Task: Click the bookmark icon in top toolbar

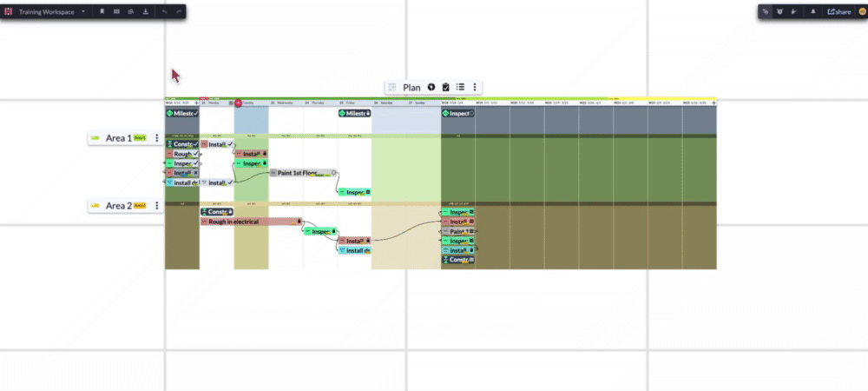Action: pos(102,12)
